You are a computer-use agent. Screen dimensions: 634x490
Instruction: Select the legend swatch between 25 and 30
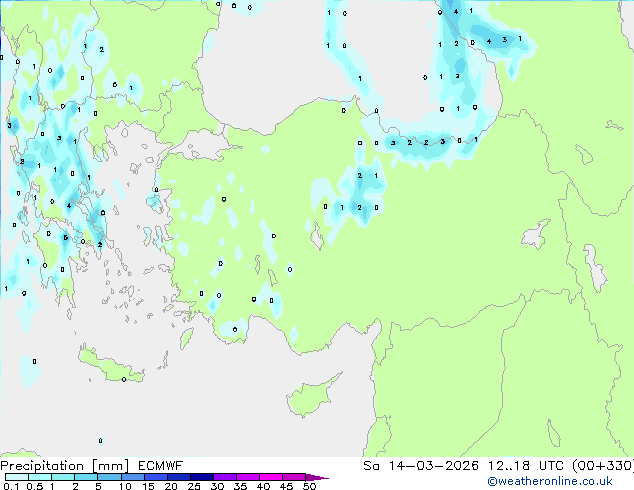pyautogui.click(x=202, y=477)
